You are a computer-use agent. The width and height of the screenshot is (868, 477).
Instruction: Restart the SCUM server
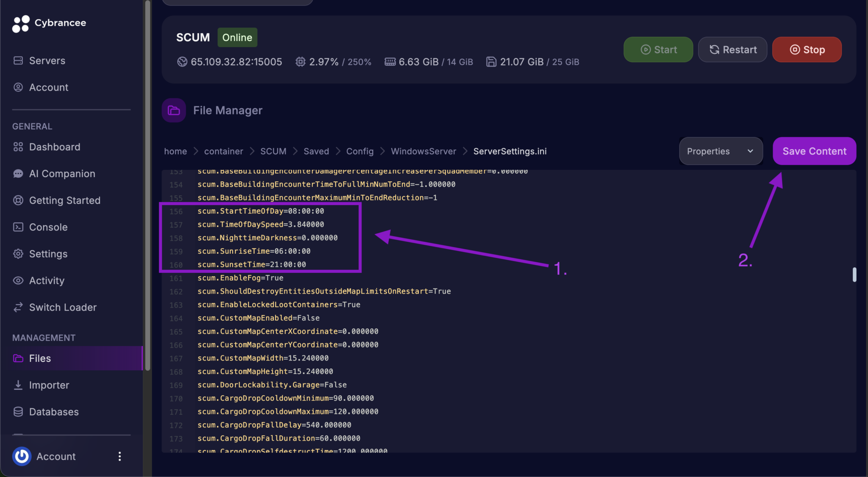[x=732, y=50]
